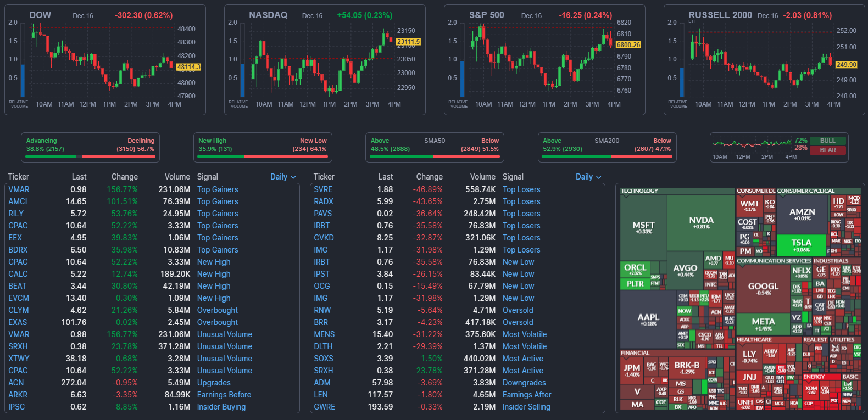This screenshot has height=420, width=868.
Task: Open the SOXS ticker link
Action: tap(324, 359)
